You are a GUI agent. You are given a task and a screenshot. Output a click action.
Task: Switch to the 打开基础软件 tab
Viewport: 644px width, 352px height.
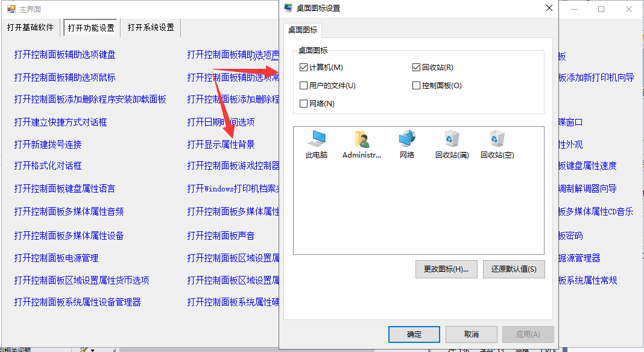click(30, 28)
